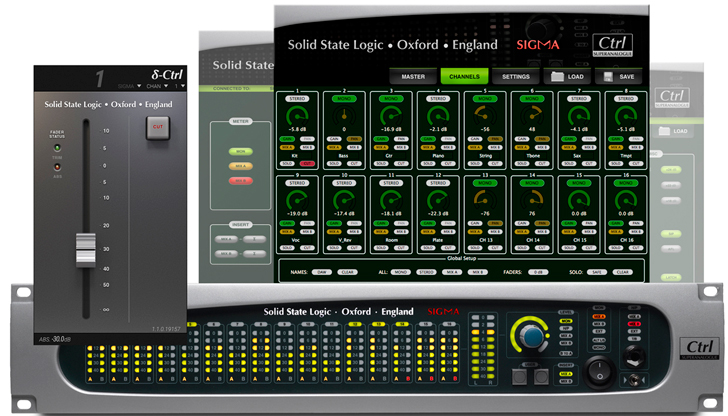Open the SIGMA dropdown in the δ-Ctrl plugin
728x416 pixels.
[x=129, y=86]
